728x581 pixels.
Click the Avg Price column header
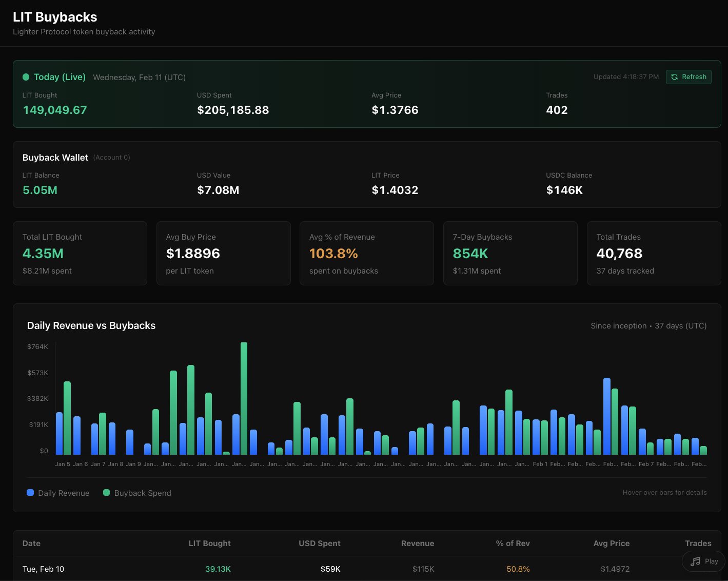pyautogui.click(x=611, y=543)
